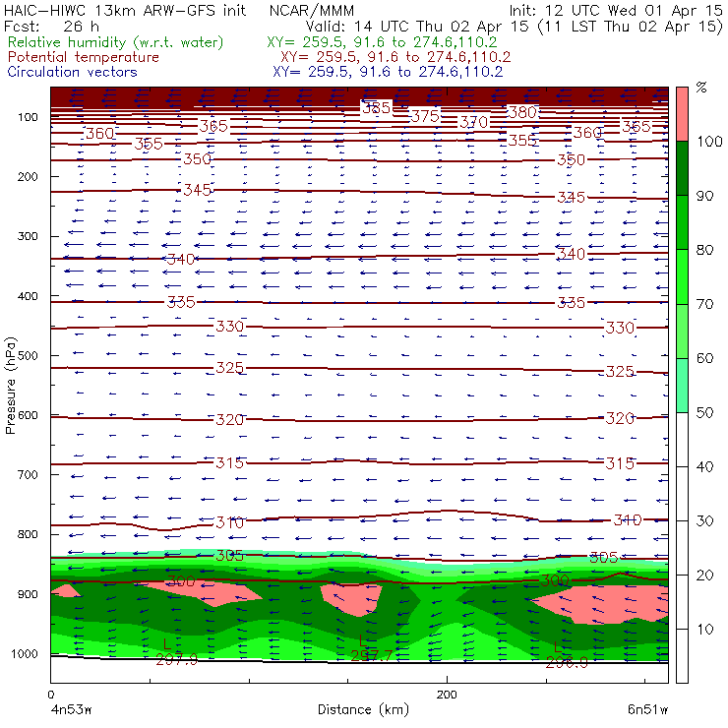Image resolution: width=728 pixels, height=728 pixels.
Task: Click the '50' colorbar scale label
Action: tap(704, 413)
